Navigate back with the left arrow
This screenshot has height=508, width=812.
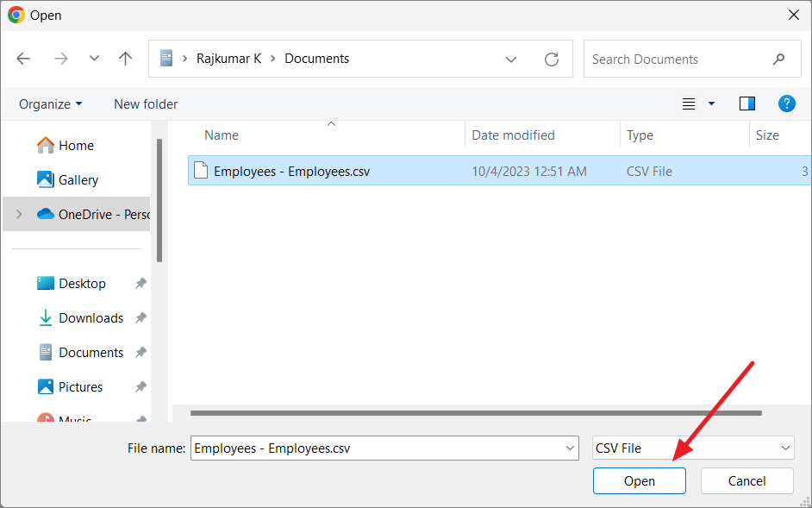coord(23,59)
